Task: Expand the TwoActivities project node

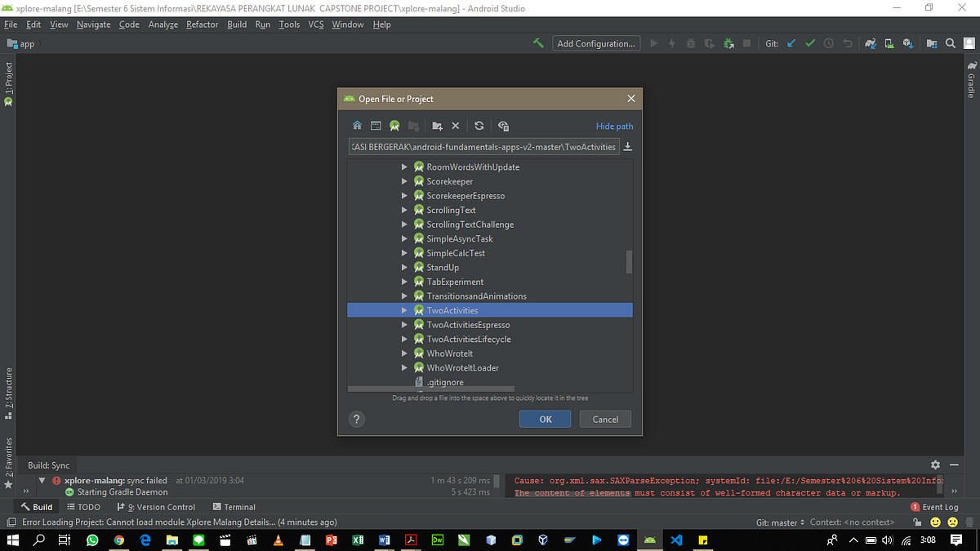Action: pyautogui.click(x=403, y=310)
